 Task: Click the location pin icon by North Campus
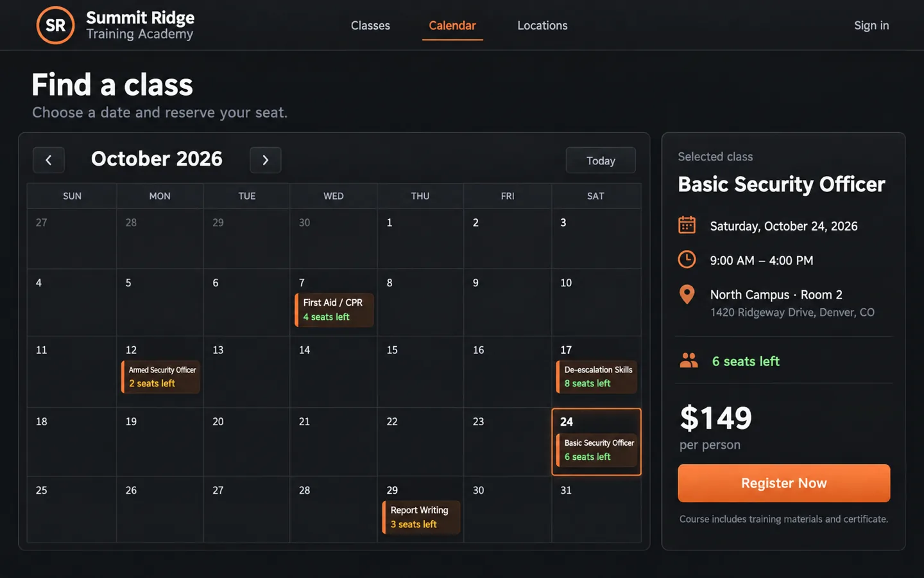[687, 294]
